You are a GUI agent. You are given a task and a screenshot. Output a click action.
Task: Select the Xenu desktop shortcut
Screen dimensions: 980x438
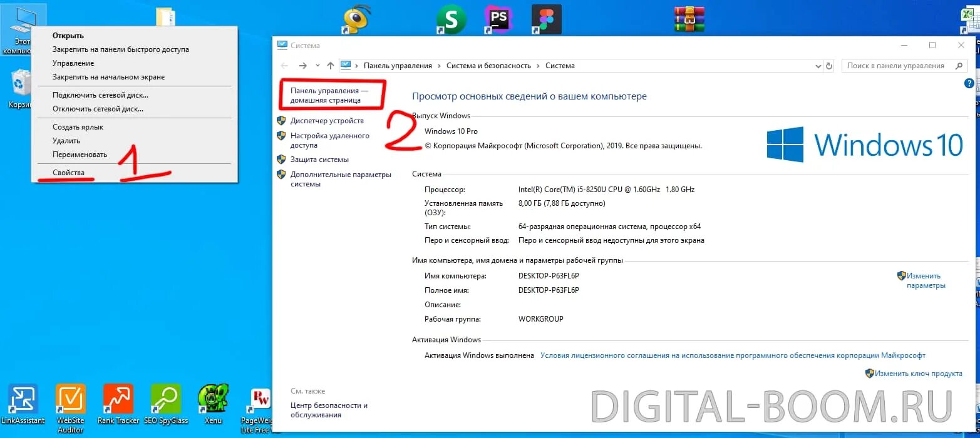coord(213,404)
